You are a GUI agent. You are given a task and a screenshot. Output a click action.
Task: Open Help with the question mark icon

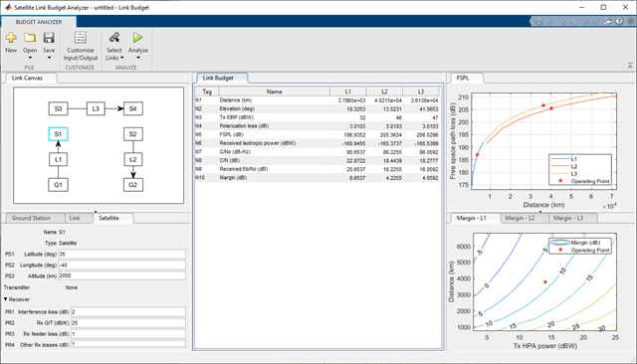tap(619, 22)
